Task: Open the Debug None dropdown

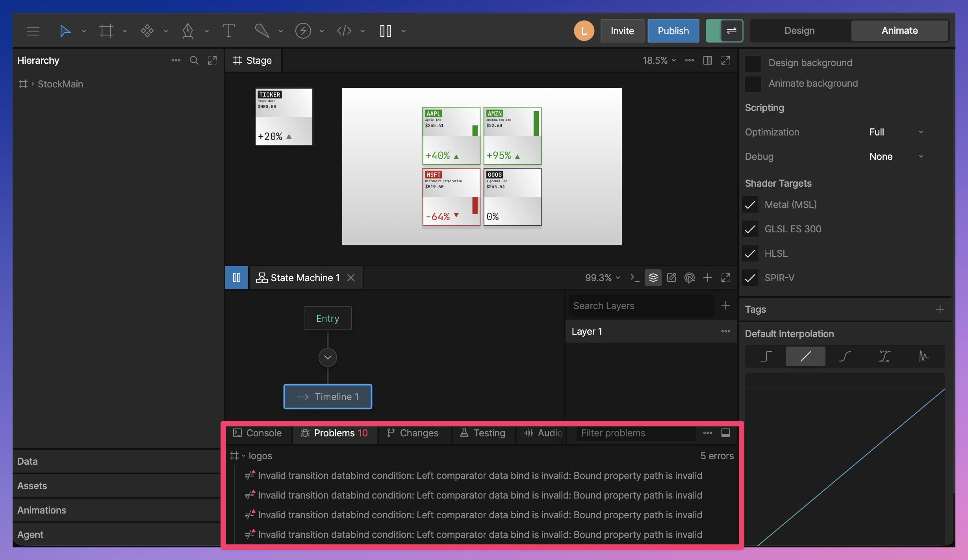Action: (x=896, y=156)
